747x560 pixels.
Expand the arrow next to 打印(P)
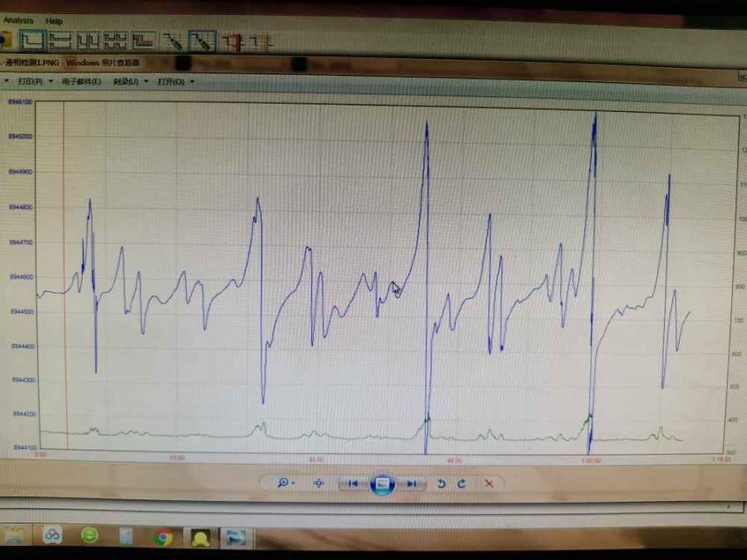coord(51,81)
